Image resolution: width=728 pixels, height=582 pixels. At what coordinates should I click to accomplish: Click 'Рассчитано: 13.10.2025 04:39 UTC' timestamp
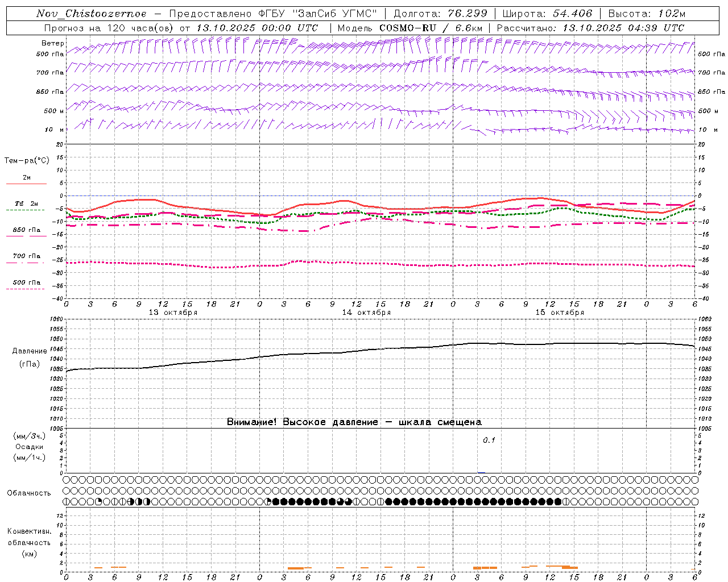(x=590, y=28)
